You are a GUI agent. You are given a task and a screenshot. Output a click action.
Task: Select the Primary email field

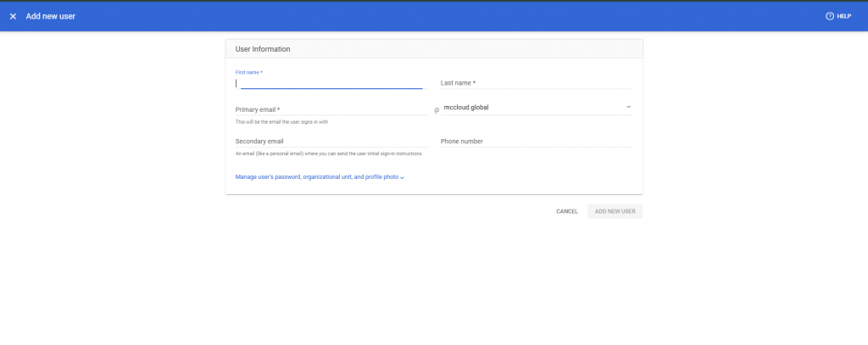[331, 109]
